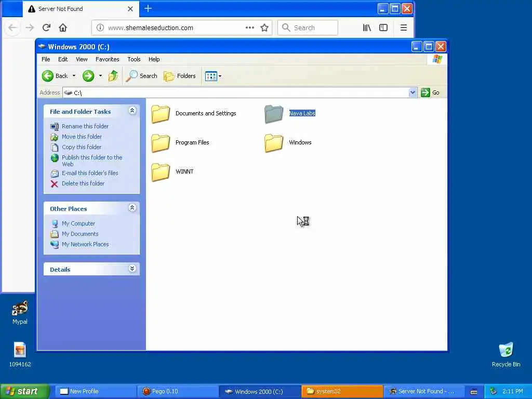Toggle the Folders tree pane

point(179,76)
